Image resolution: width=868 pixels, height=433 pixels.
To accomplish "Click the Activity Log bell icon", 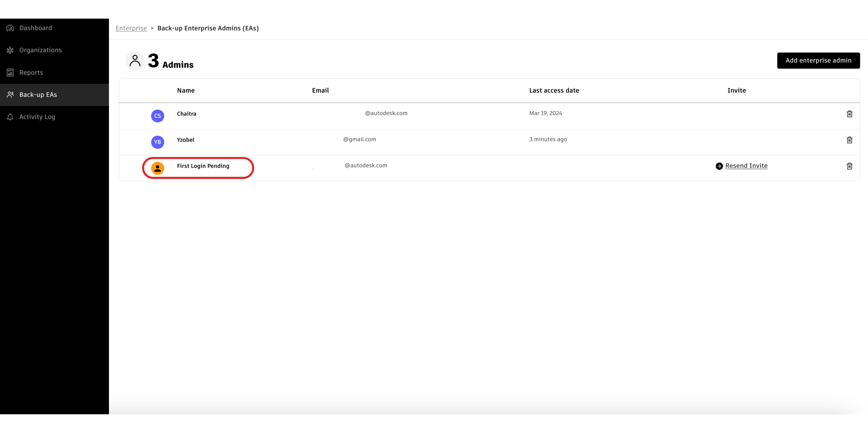I will 10,117.
